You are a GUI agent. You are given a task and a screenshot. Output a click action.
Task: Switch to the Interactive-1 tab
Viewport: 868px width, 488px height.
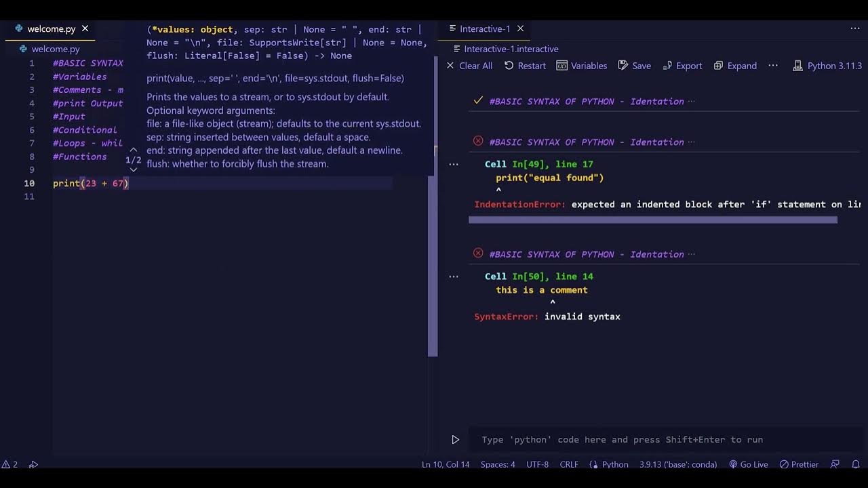pos(485,28)
